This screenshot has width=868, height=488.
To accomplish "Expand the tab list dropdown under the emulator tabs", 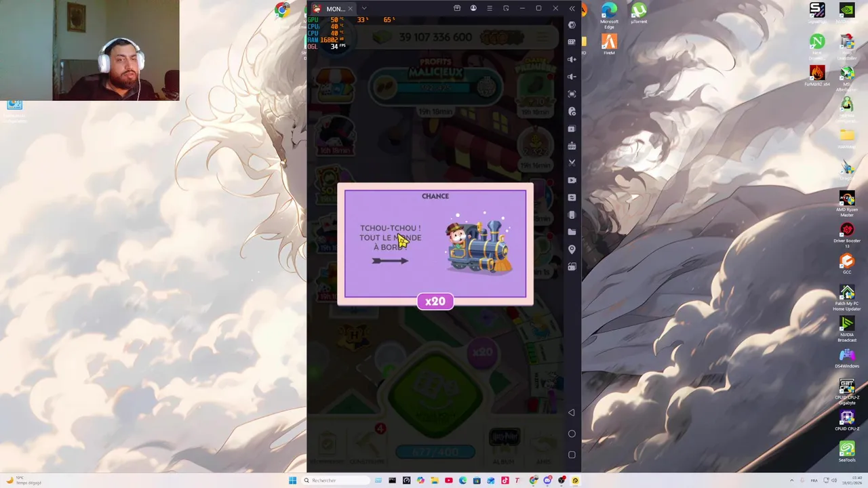I will coord(363,9).
